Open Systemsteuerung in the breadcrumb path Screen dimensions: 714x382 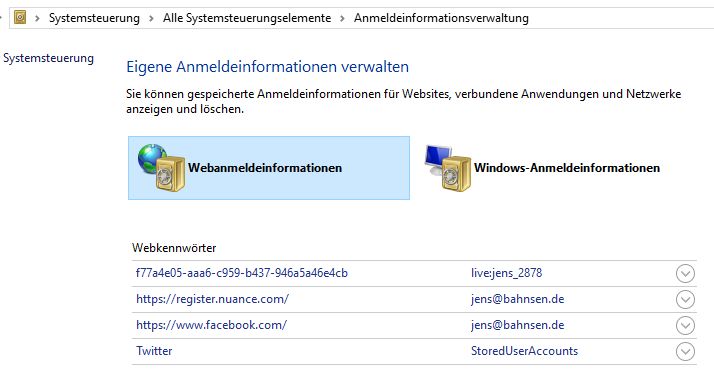pos(94,18)
